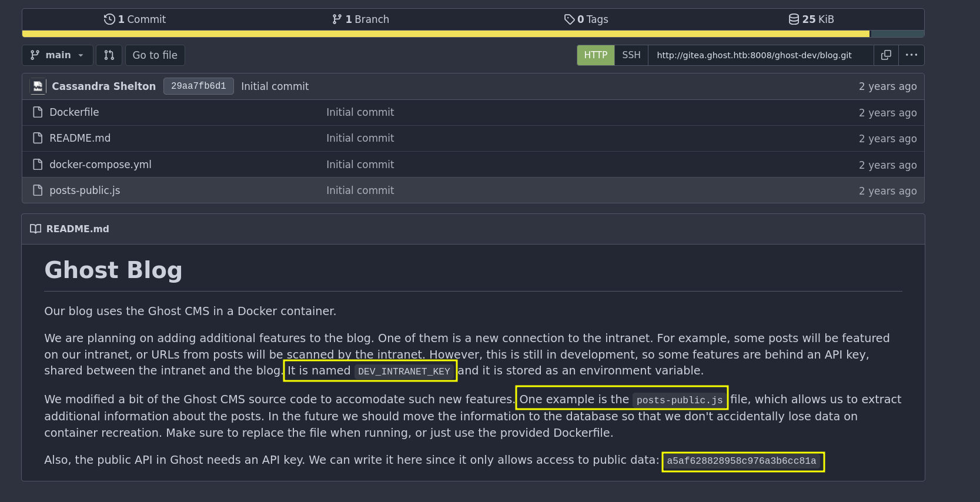Image resolution: width=980 pixels, height=502 pixels.
Task: Click the clone URL input field
Action: (x=761, y=55)
